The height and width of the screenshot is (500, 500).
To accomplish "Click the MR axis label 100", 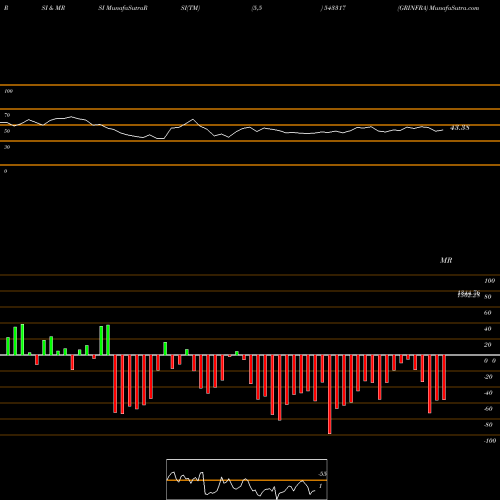I will (490, 281).
